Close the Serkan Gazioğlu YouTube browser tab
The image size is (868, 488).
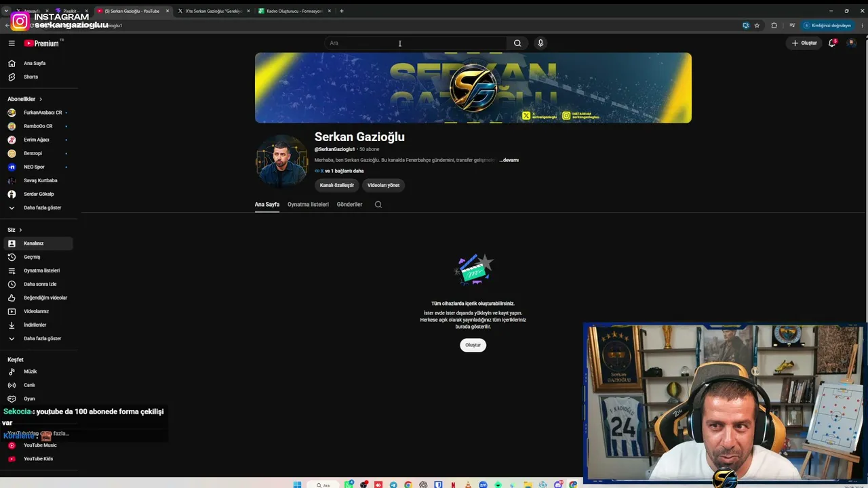pos(167,11)
